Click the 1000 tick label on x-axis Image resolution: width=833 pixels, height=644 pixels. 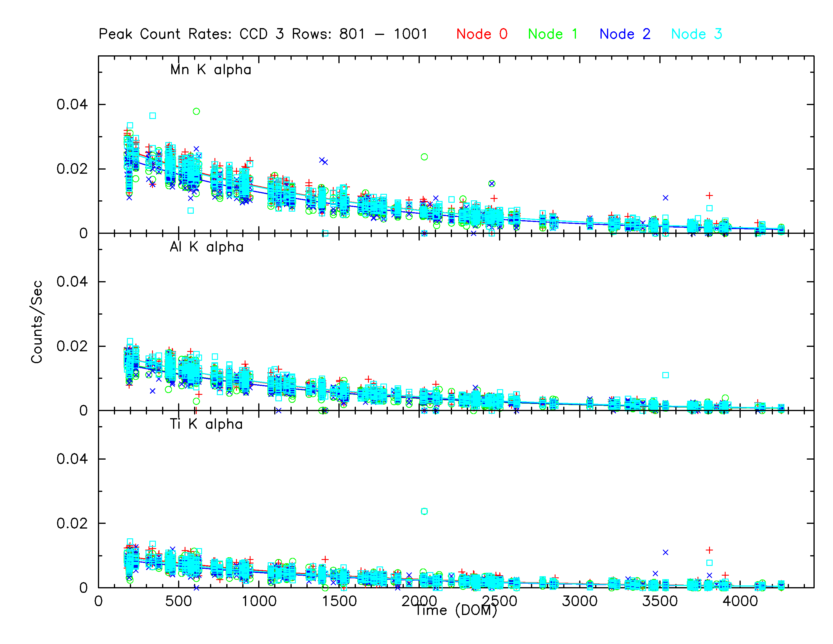tap(259, 601)
